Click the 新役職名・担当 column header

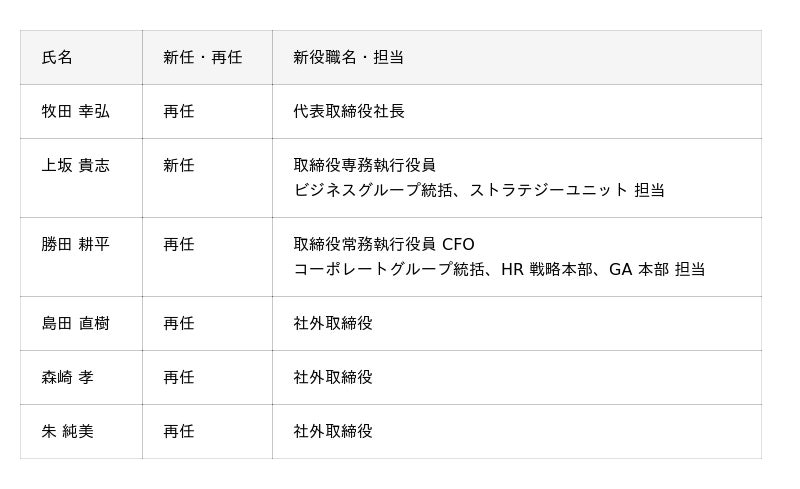coord(348,58)
